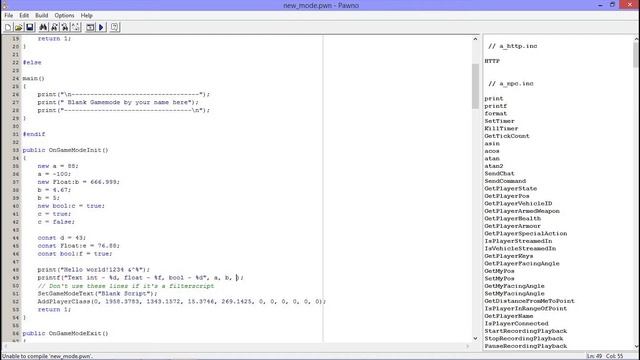
Task: Select IsPlayerInRangeOfPoint in the function list
Action: click(x=525, y=309)
